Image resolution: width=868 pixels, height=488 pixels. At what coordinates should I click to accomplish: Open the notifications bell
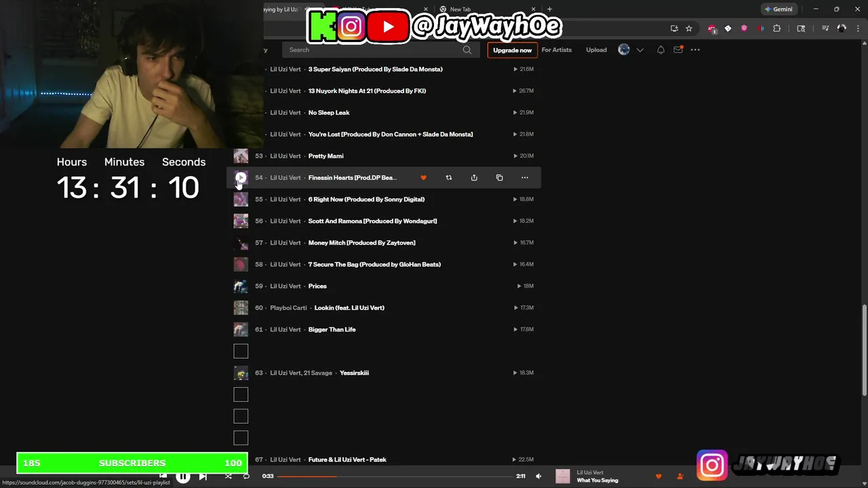660,50
